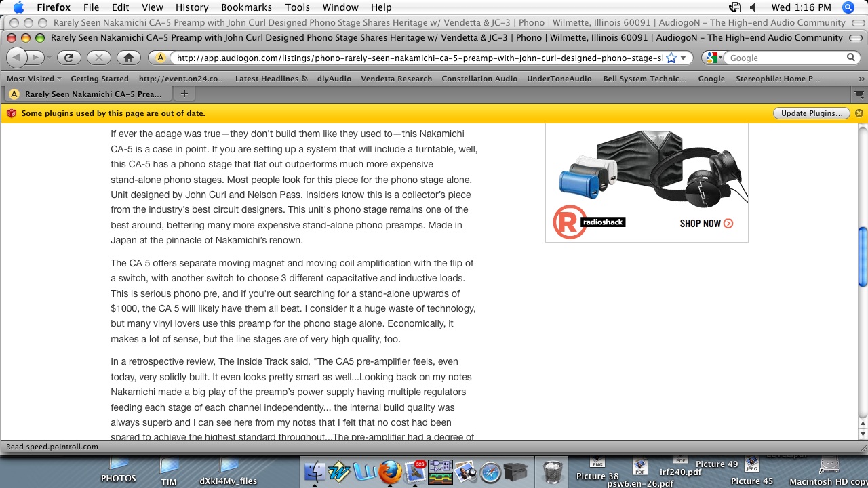Open the Latest Headlines feed bookmark
The height and width of the screenshot is (488, 868).
click(x=271, y=79)
